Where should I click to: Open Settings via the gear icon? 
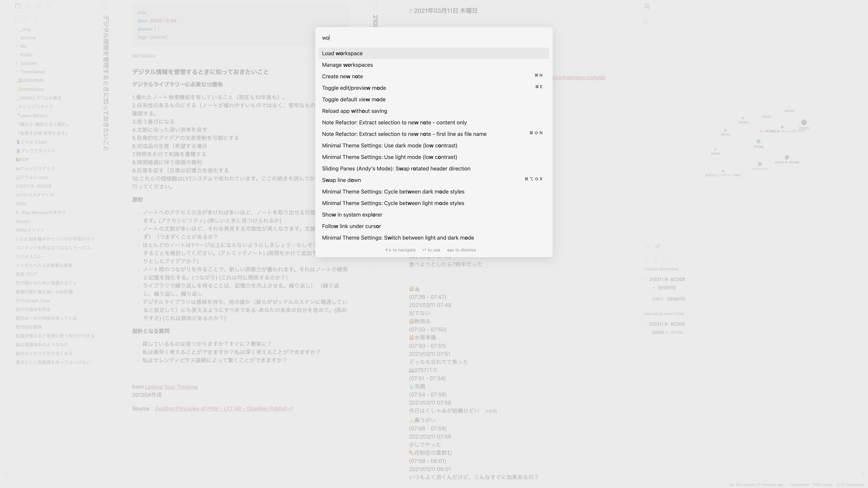[646, 22]
